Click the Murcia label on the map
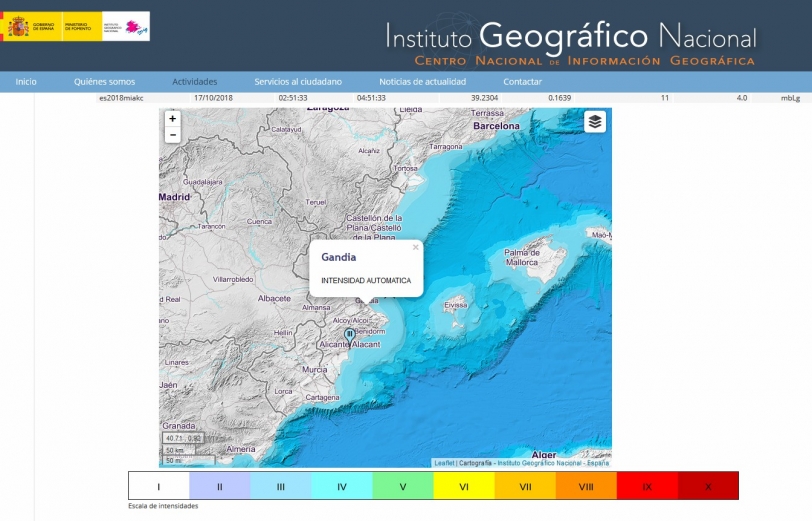 [314, 370]
